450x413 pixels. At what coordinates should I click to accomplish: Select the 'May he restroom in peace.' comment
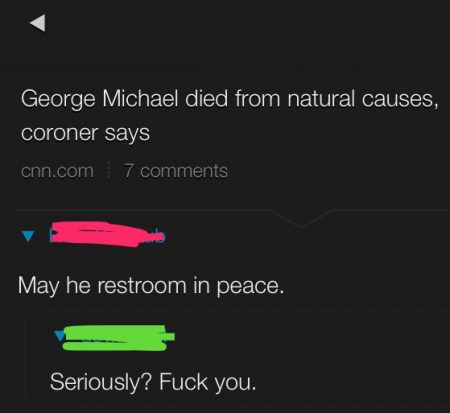[151, 286]
